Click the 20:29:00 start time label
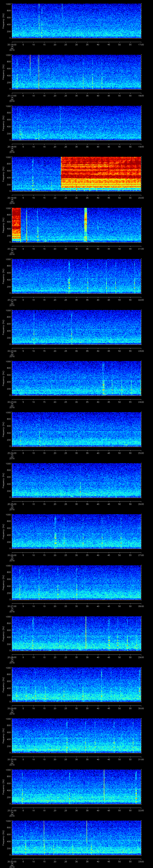Viewport: 153px width, 868px height. point(12,708)
